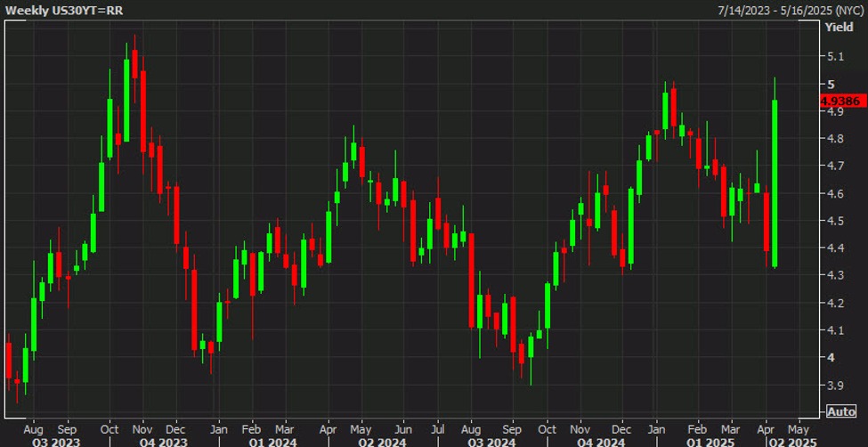Viewport: 868px width, 447px height.
Task: Click the 4.5 tick on yield axis
Action: (835, 221)
